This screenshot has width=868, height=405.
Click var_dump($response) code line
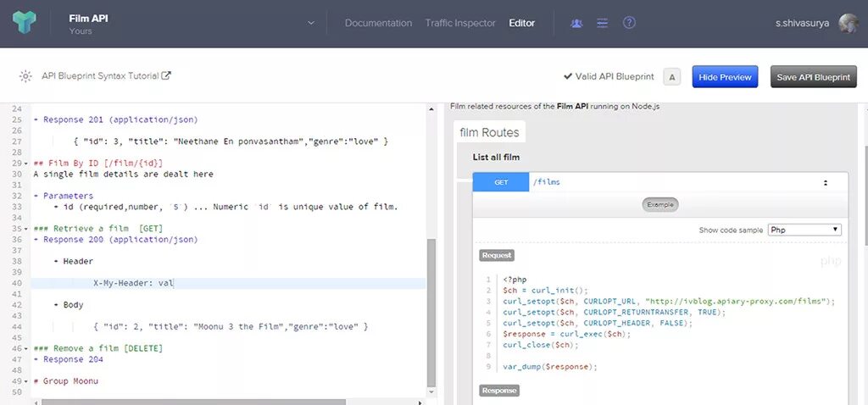tap(550, 367)
